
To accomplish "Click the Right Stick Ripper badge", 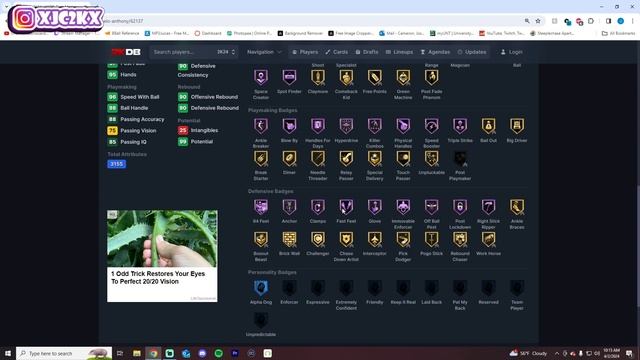I will click(x=489, y=207).
